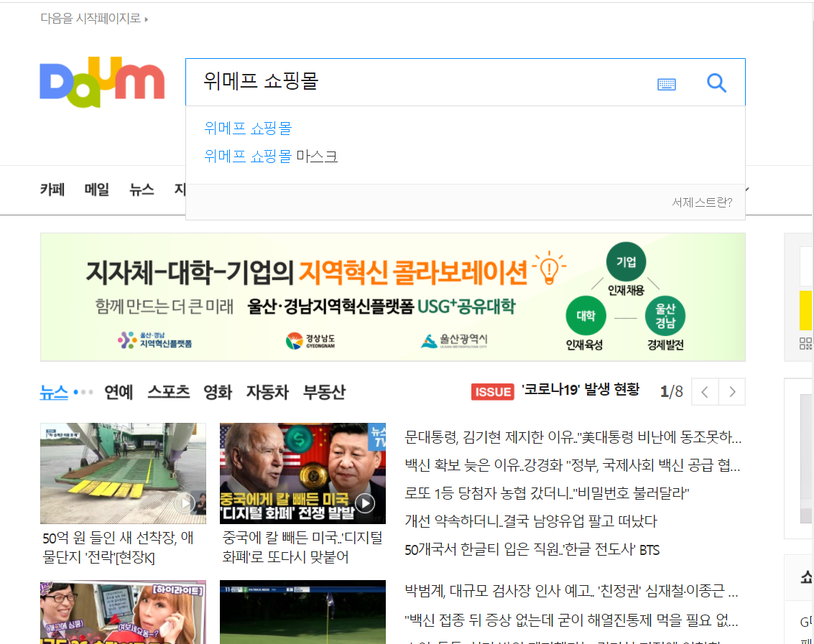Viewport: 814px width, 644px height.
Task: Play the 디지털 화폐 video icon
Action: click(x=366, y=503)
